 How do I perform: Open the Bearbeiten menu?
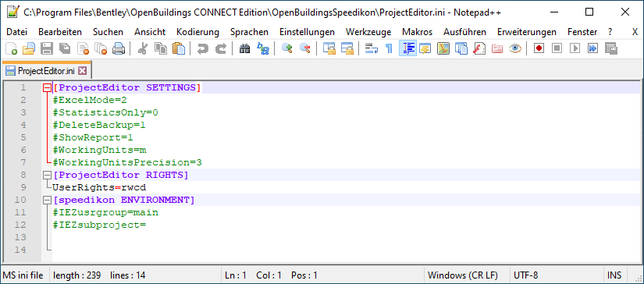coord(60,32)
